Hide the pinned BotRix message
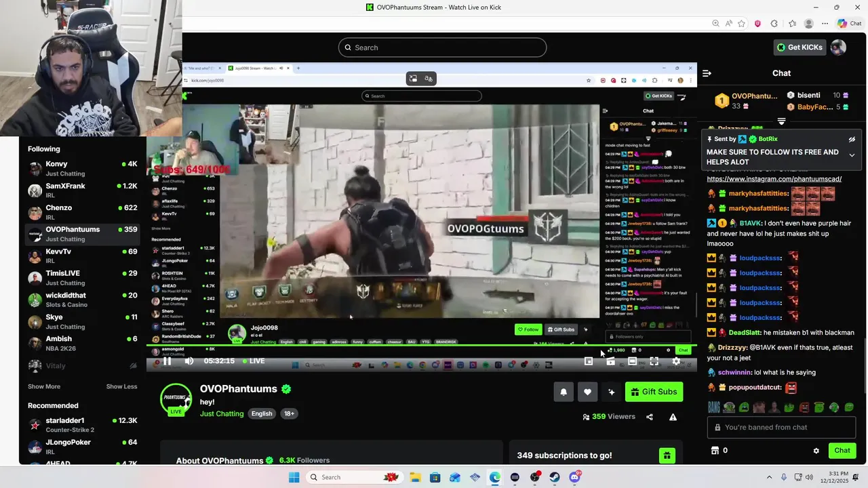Image resolution: width=868 pixels, height=488 pixels. point(852,139)
